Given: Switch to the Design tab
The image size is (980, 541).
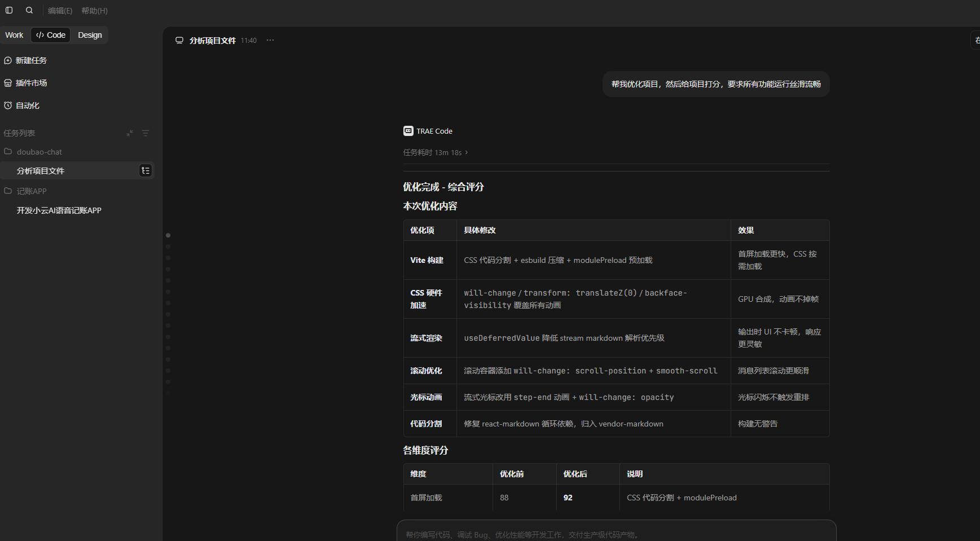Looking at the screenshot, I should tap(90, 35).
